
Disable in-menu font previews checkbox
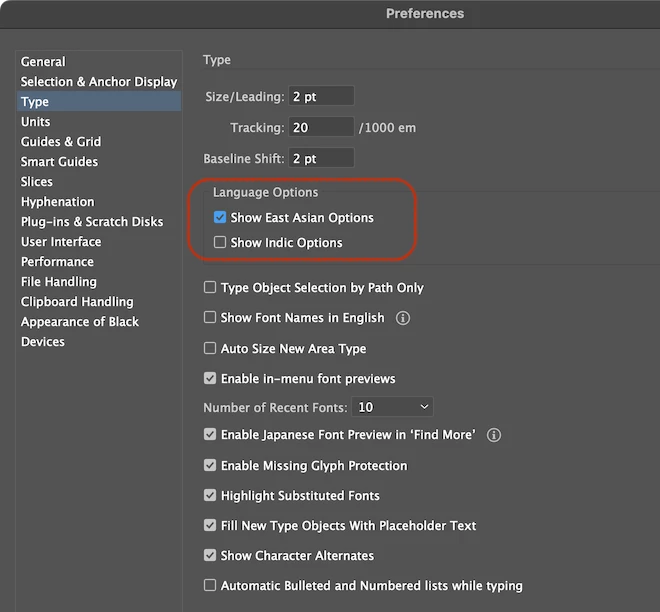210,379
